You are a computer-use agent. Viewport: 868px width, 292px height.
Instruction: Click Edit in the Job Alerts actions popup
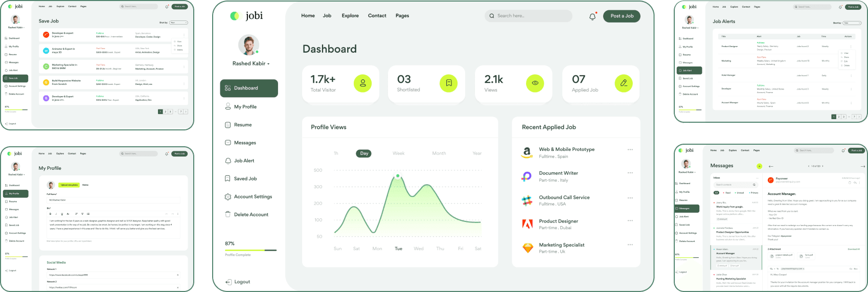[846, 61]
